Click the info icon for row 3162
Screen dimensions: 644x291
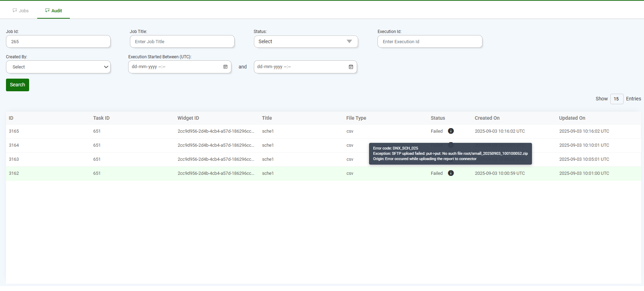tap(451, 173)
